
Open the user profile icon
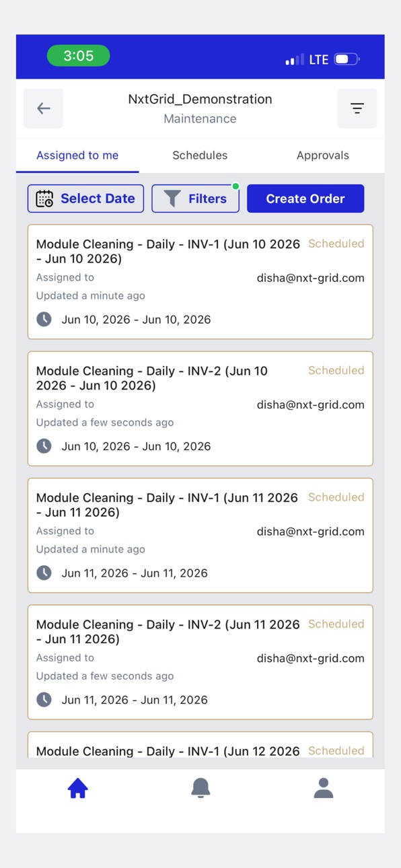pyautogui.click(x=324, y=788)
